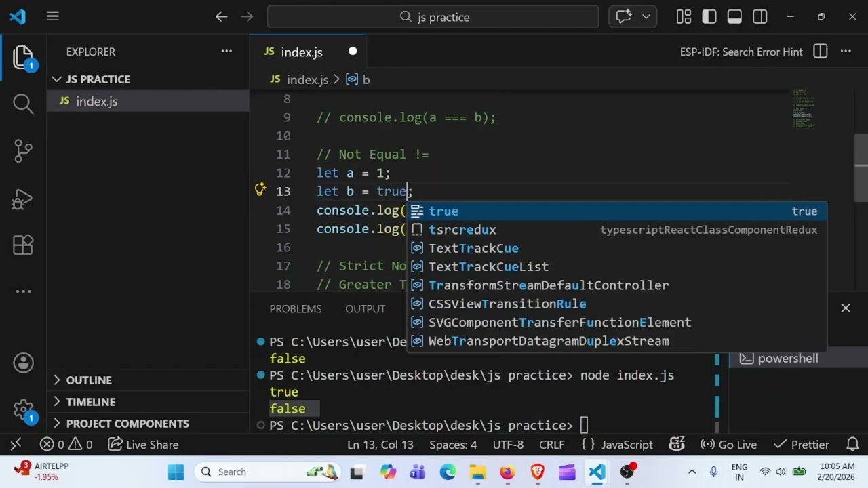Choose the WebTransportDatagramDuplexStream suggestion

point(616,341)
